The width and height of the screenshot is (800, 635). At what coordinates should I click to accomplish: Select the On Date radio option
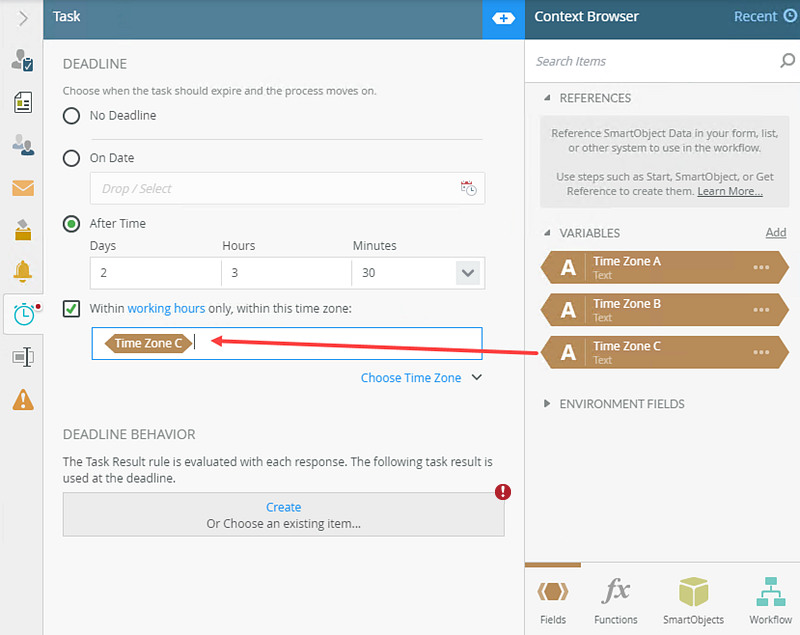pos(72,158)
